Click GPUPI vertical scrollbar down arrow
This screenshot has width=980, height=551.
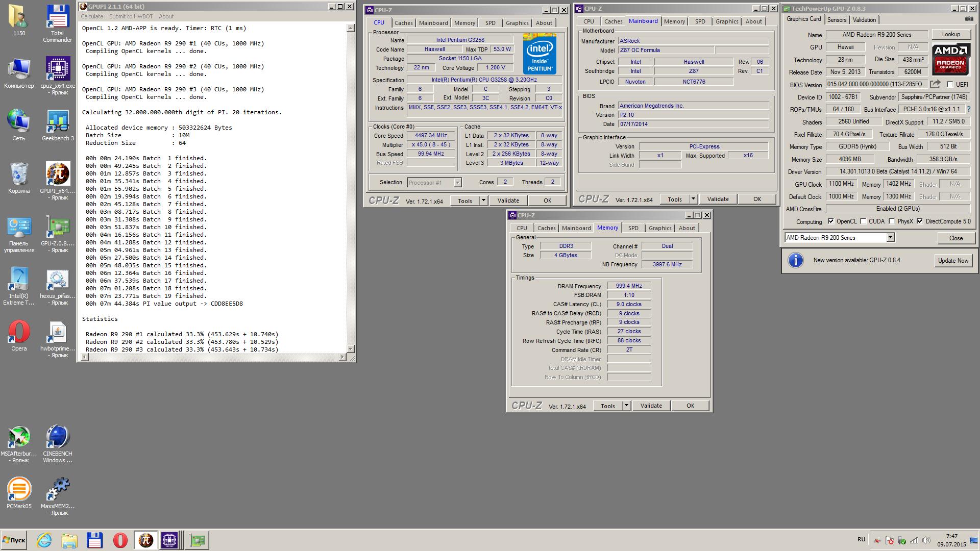(350, 348)
